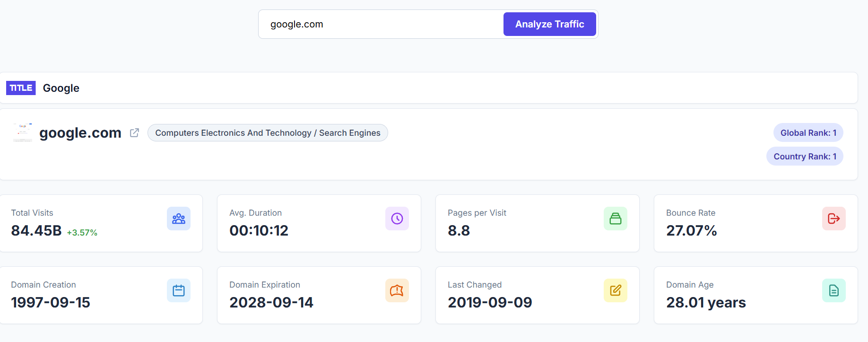Image resolution: width=868 pixels, height=342 pixels.
Task: Click the Country Rank: 1 badge
Action: tap(805, 157)
